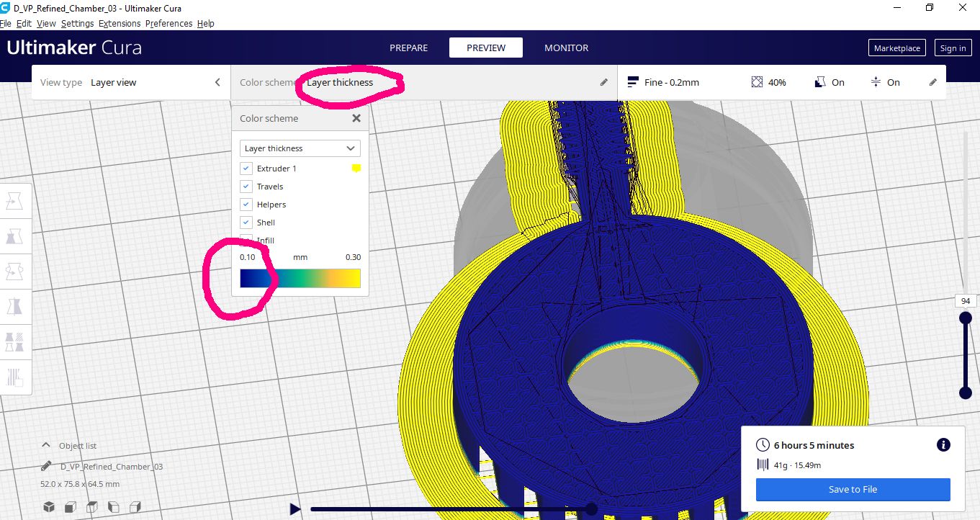Click pencil icon next to print settings summary
This screenshot has width=980, height=520.
(933, 82)
